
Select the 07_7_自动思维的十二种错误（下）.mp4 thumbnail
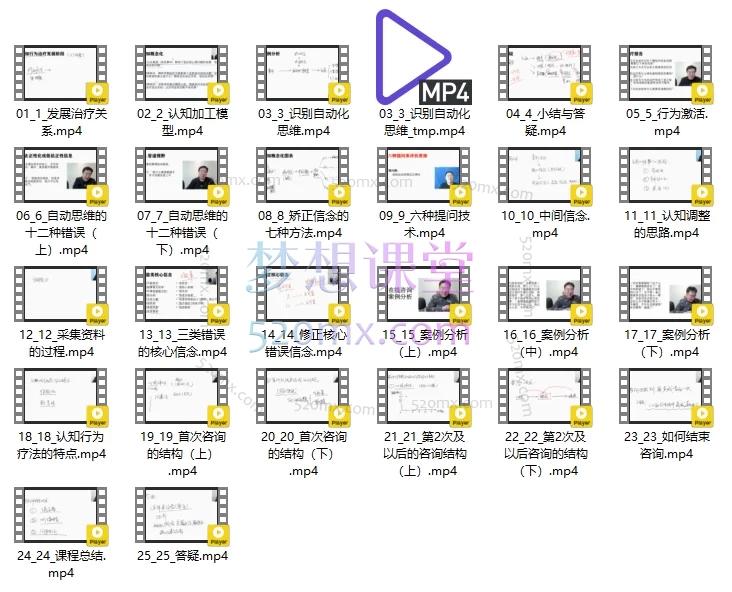pos(183,178)
